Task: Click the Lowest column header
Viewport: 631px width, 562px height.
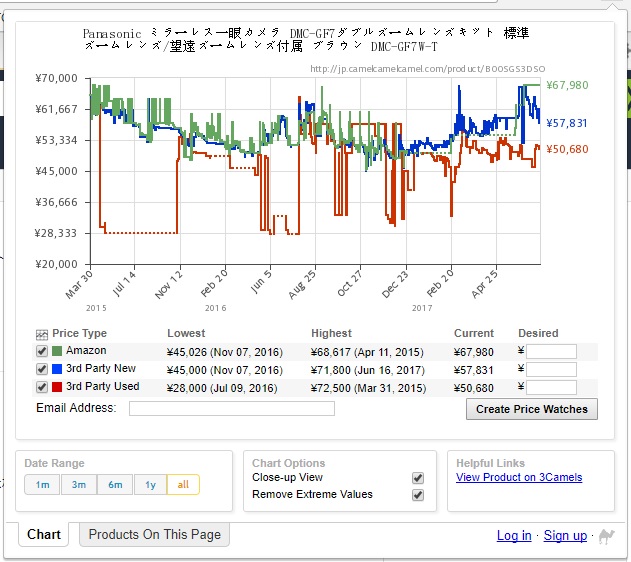Action: pos(186,333)
